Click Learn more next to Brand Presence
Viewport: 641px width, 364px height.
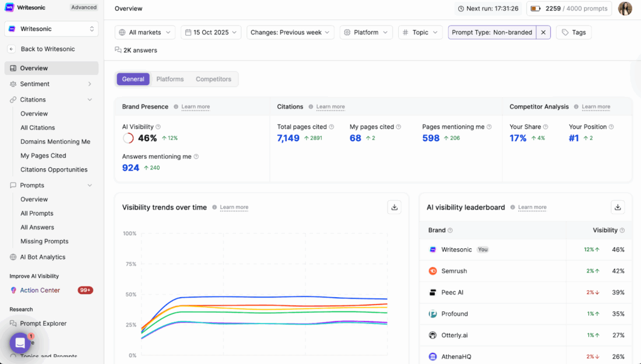(195, 106)
